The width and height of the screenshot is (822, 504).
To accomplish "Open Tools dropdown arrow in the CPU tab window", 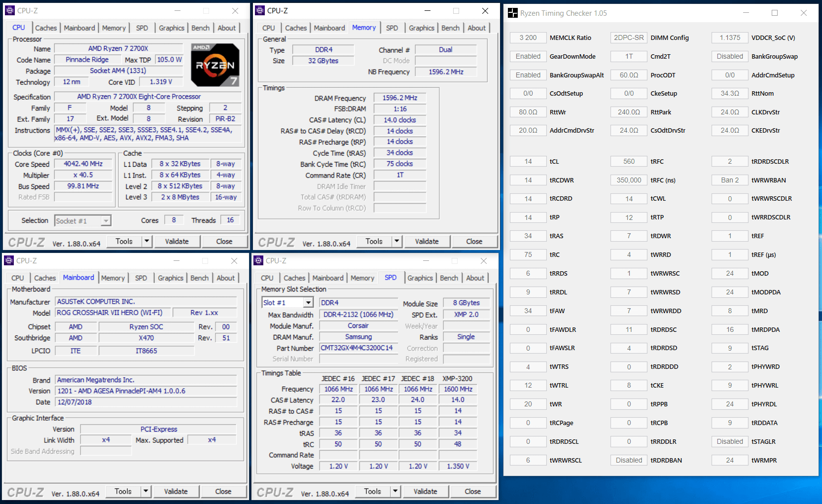I will point(146,241).
